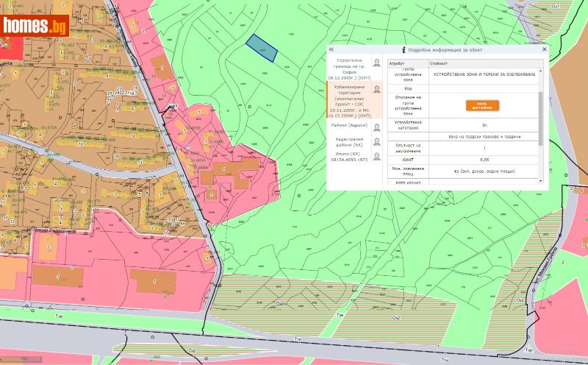Click the highlighted blue parcel on the map
Image resolution: width=588 pixels, height=365 pixels.
[260, 49]
